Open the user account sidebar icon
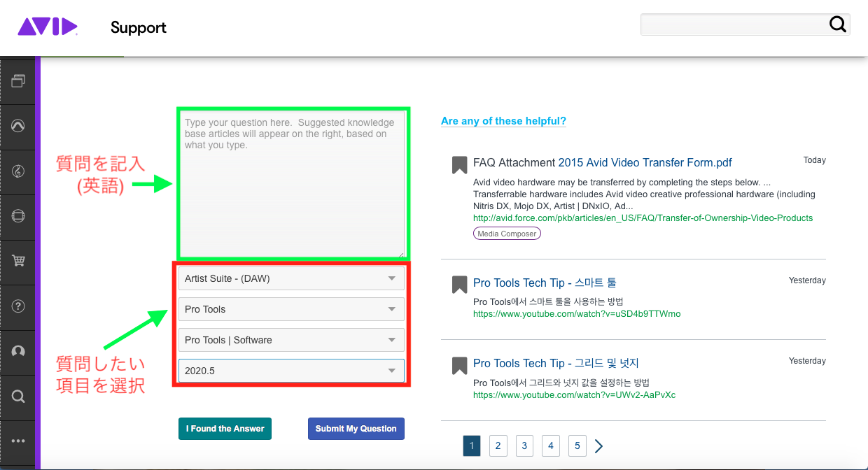Image resolution: width=868 pixels, height=470 pixels. point(18,351)
